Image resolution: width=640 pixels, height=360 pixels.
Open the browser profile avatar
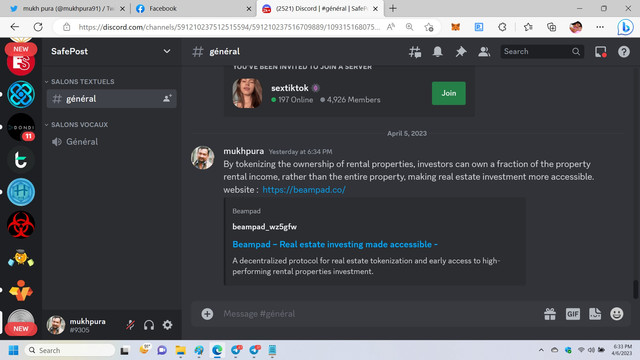coord(576,27)
